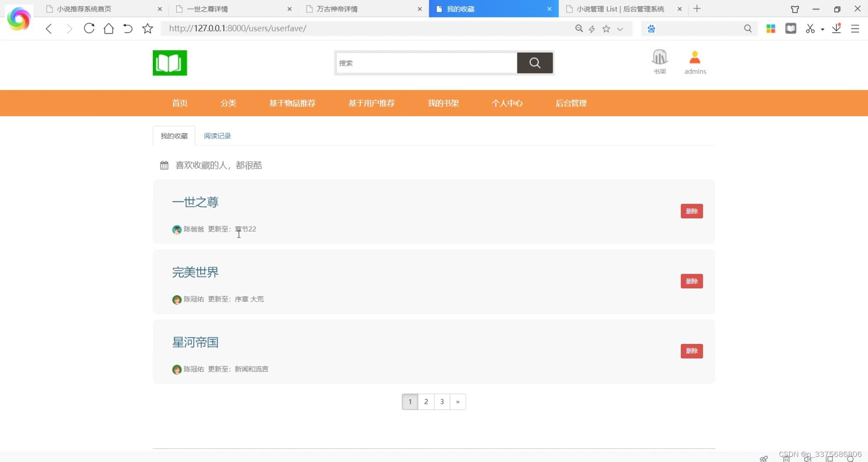This screenshot has height=462, width=868.
Task: Open browser hamburger main menu
Action: 855,29
